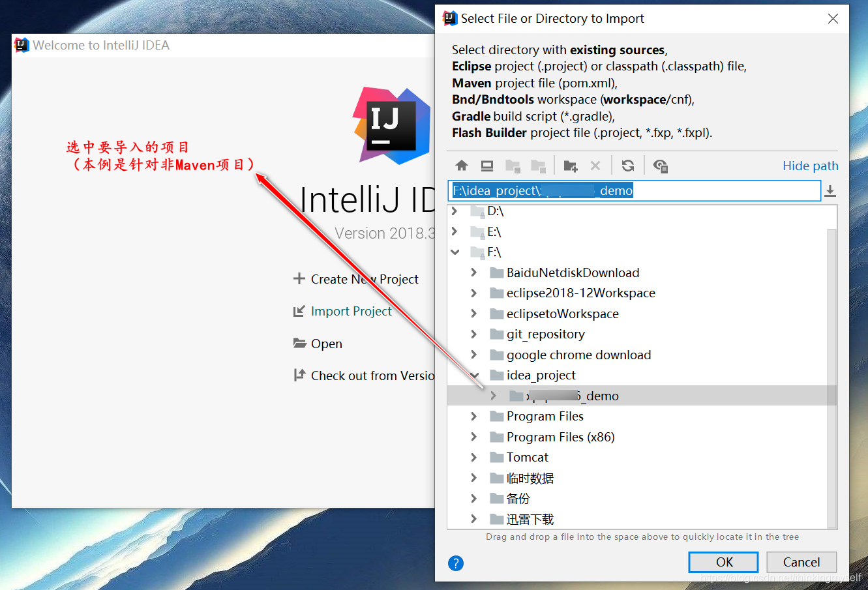Expand the 备份 folder
The height and width of the screenshot is (590, 868).
point(474,498)
